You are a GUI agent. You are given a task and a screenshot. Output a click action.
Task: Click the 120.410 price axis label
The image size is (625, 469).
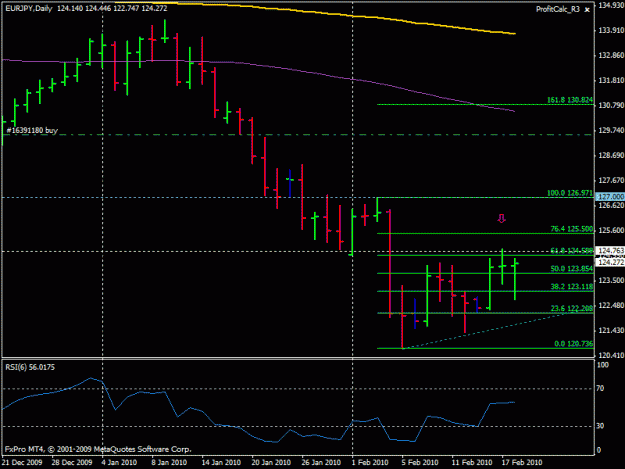(611, 355)
